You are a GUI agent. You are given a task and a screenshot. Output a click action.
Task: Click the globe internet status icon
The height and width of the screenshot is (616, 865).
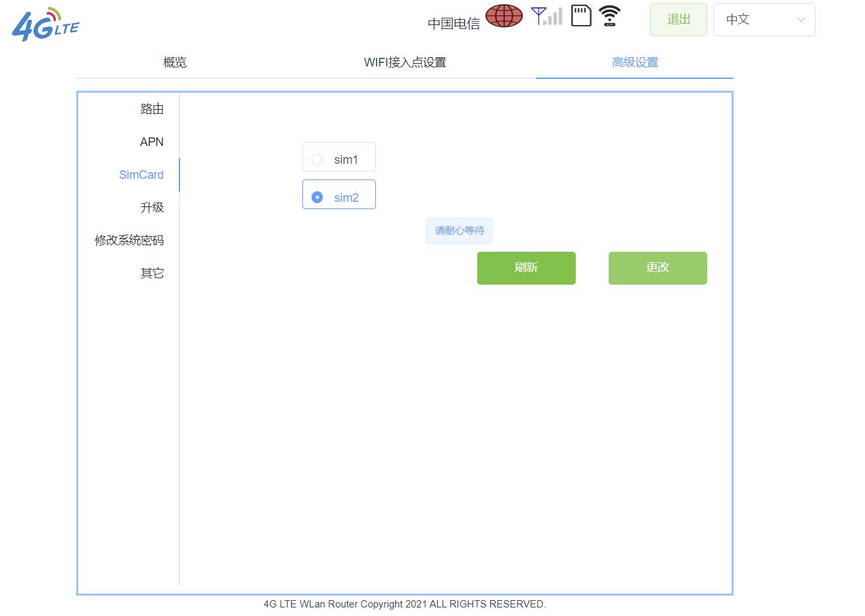pos(503,16)
